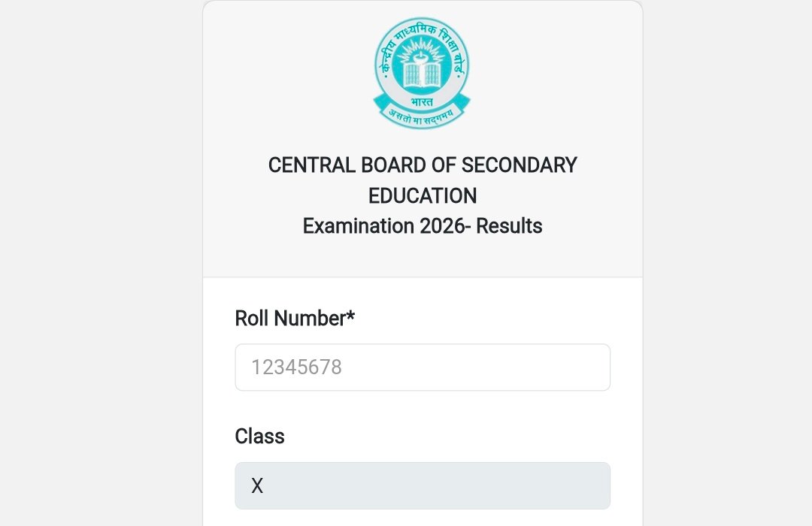Click the open book inside the CBSE logo
Viewport: 812px width, 526px height.
coord(422,74)
